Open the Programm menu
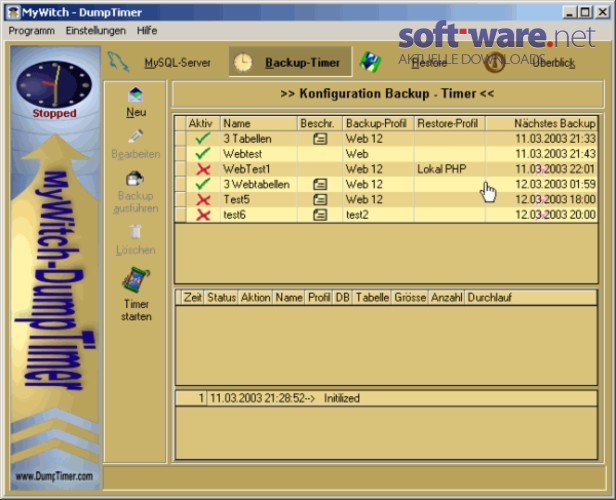The width and height of the screenshot is (616, 500). tap(31, 31)
